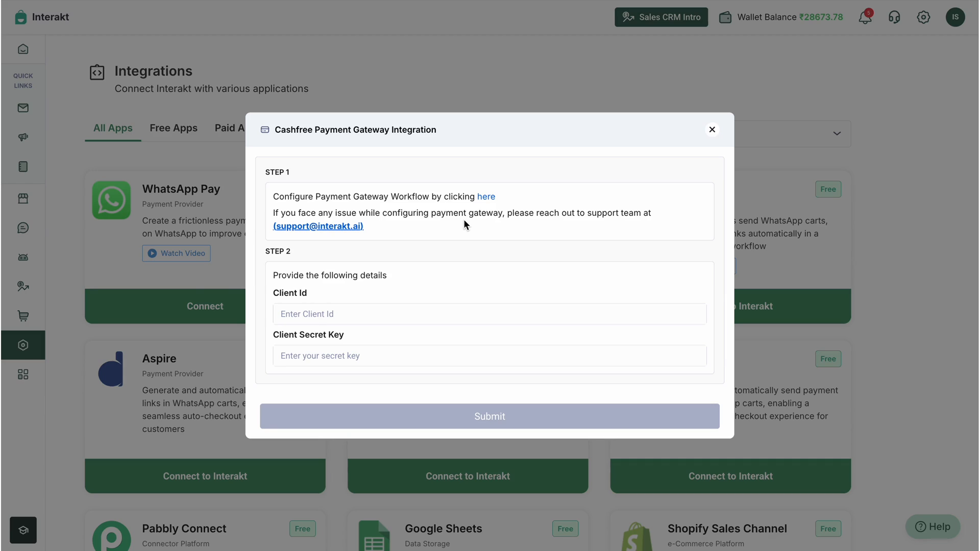Click the WhatsApp Pay logo
Image resolution: width=980 pixels, height=551 pixels.
pos(111,200)
